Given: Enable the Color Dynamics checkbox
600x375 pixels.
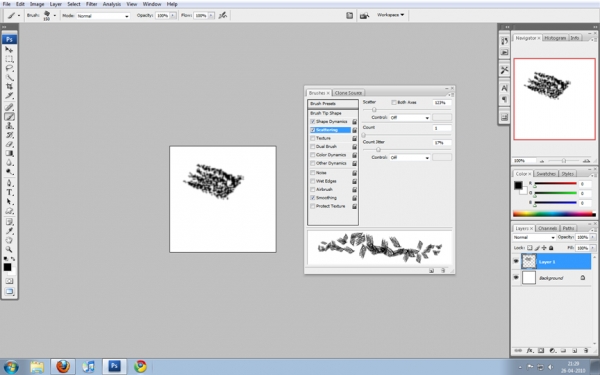Looking at the screenshot, I should pyautogui.click(x=313, y=155).
